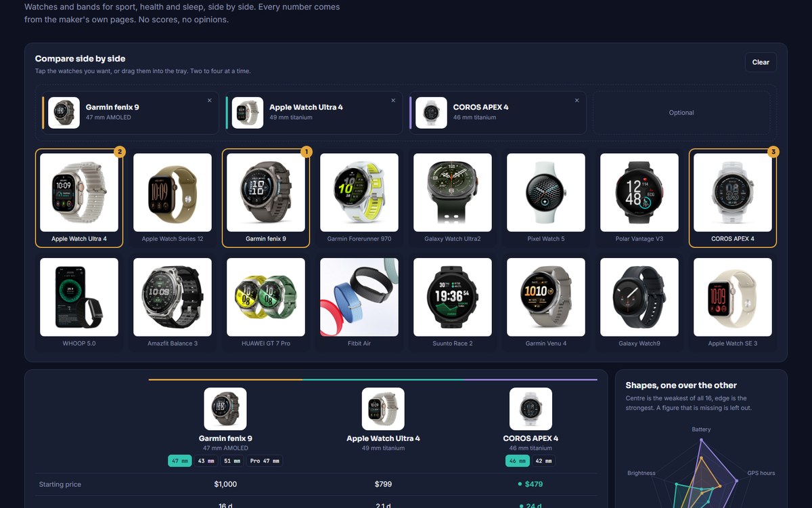
Task: Deselect the Apple Watch Ultra 4 grid card
Action: (79, 198)
